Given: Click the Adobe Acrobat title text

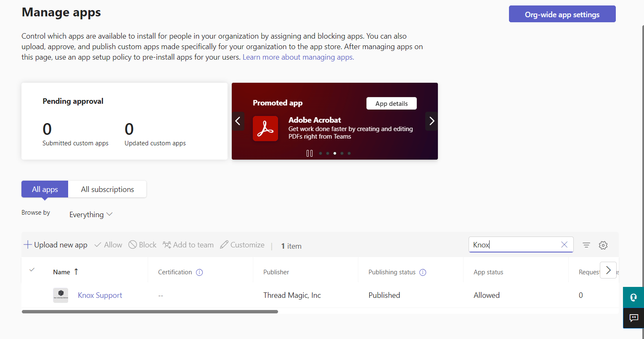Looking at the screenshot, I should 315,120.
